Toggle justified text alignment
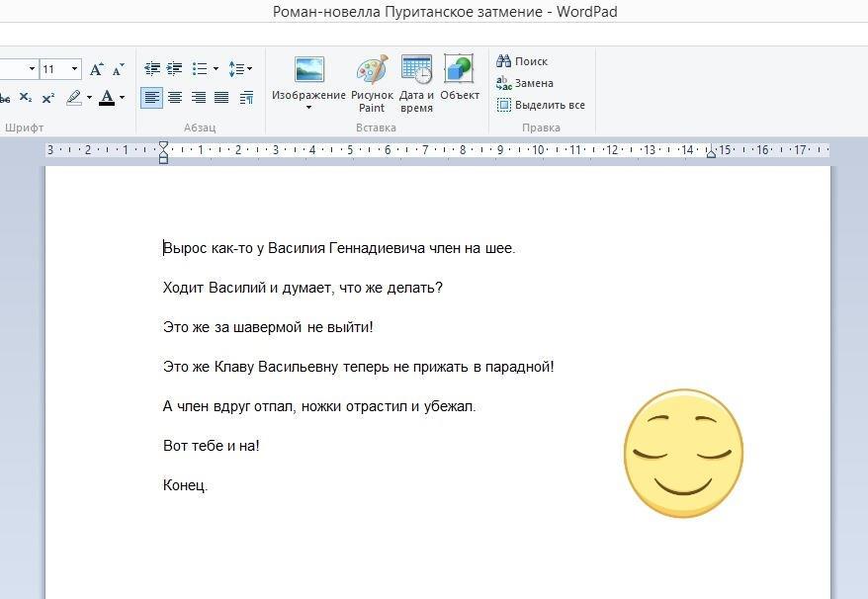 [221, 98]
